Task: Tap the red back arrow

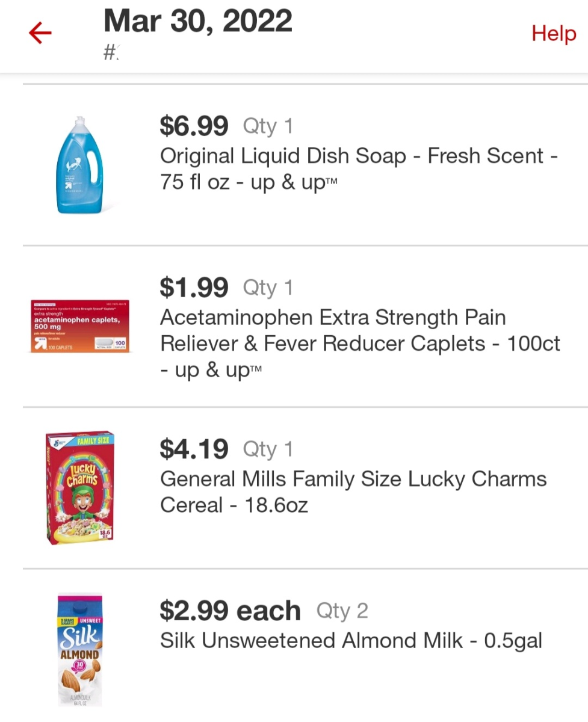Action: (x=40, y=34)
